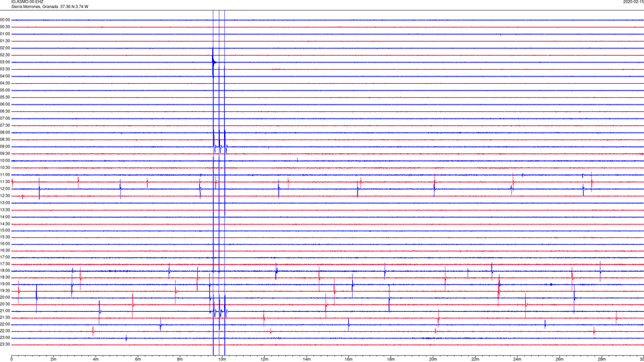The image size is (644, 362).
Task: Click the 16m tick label on x-axis
Action: point(349,359)
